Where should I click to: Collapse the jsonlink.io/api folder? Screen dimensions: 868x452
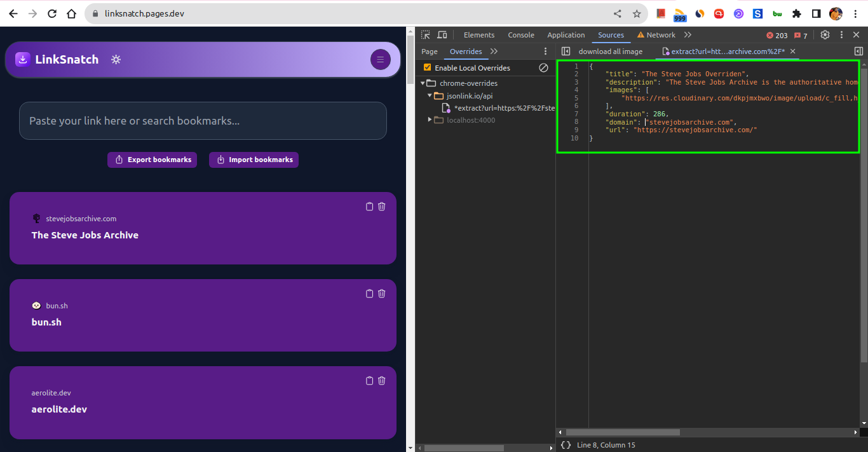click(430, 96)
